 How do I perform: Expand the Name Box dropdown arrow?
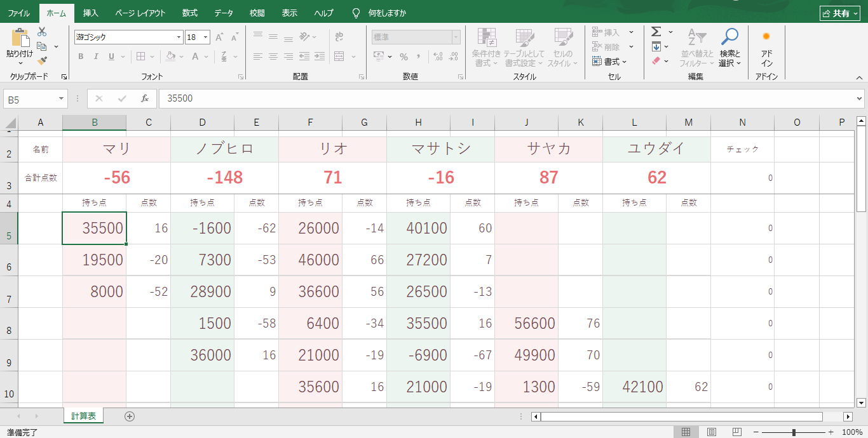click(x=62, y=99)
